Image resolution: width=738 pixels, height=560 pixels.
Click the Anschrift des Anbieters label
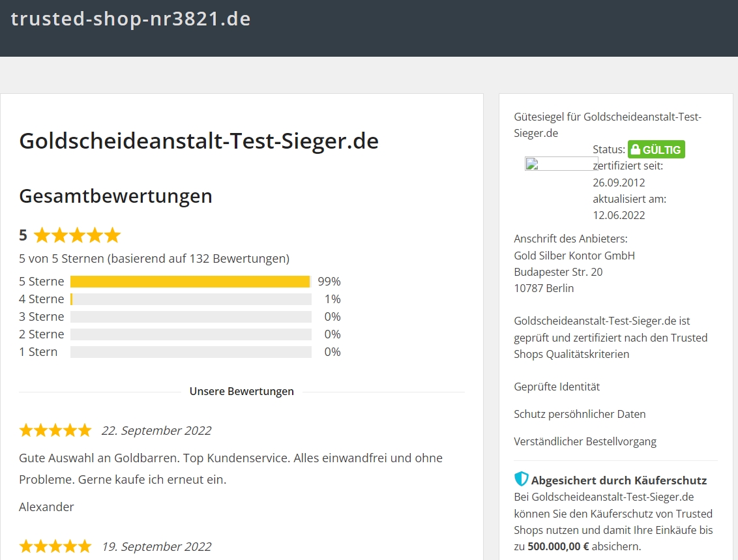pyautogui.click(x=570, y=239)
